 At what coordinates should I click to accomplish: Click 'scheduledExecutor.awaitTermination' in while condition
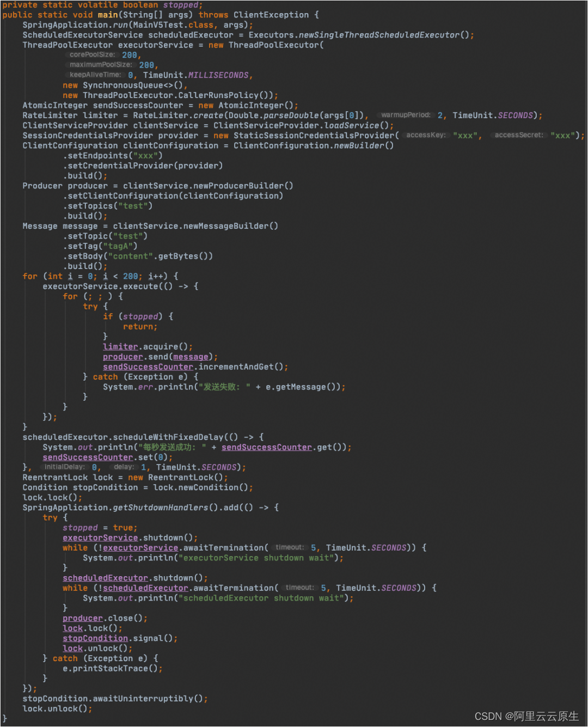(x=188, y=589)
